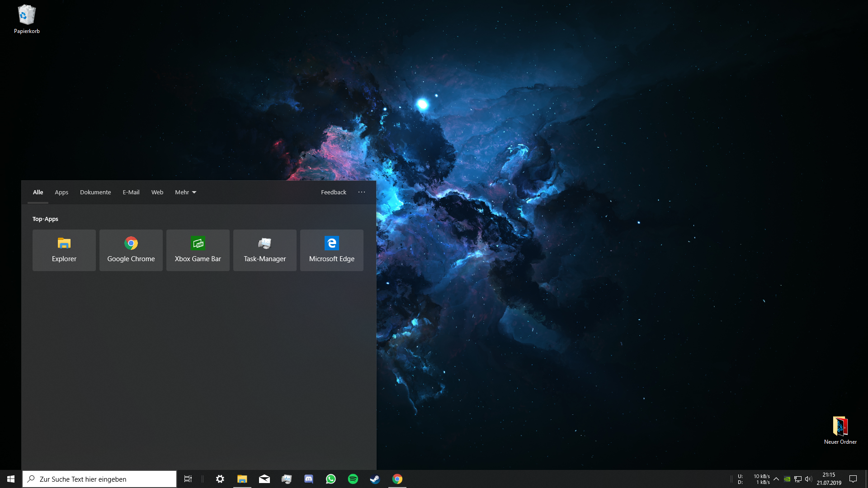This screenshot has height=488, width=868.
Task: Open the three-dot menu next to Feedback
Action: coord(362,192)
